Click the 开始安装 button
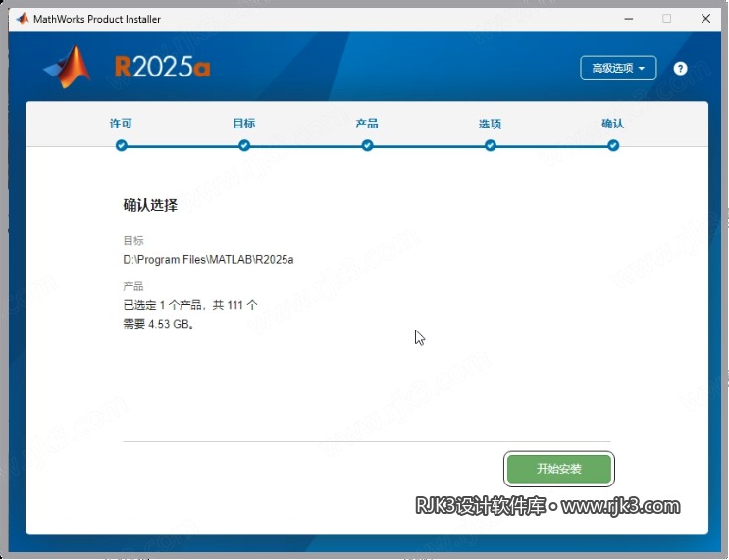 coord(559,469)
